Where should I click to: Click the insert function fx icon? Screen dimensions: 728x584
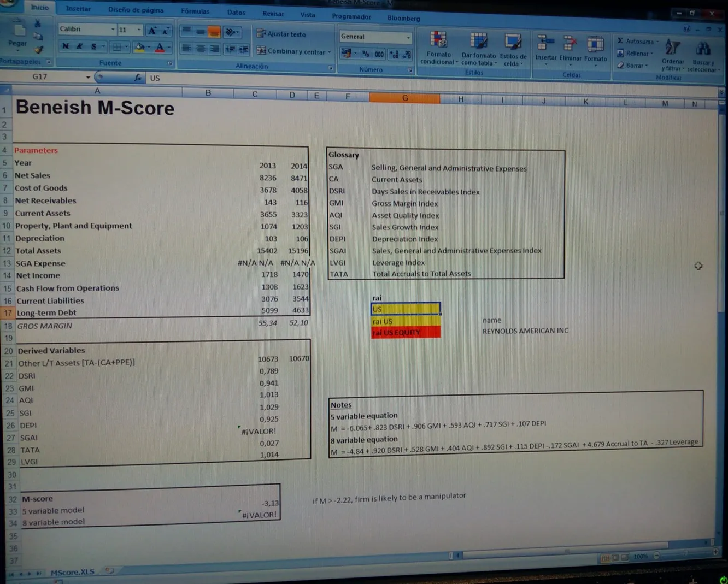point(138,78)
